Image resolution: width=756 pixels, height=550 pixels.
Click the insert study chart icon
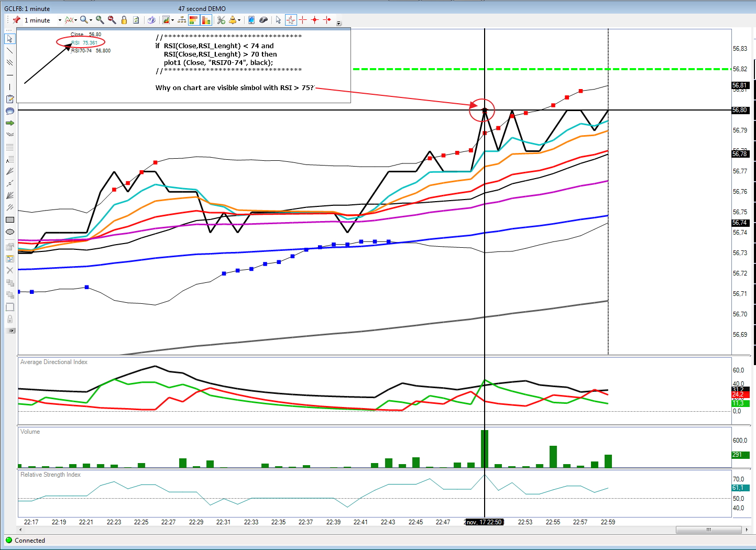tap(166, 20)
